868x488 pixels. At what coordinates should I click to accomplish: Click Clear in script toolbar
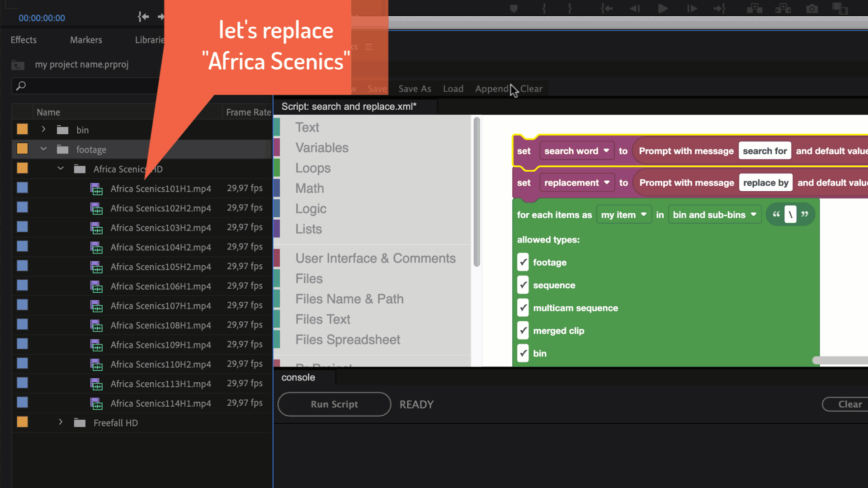pyautogui.click(x=531, y=89)
